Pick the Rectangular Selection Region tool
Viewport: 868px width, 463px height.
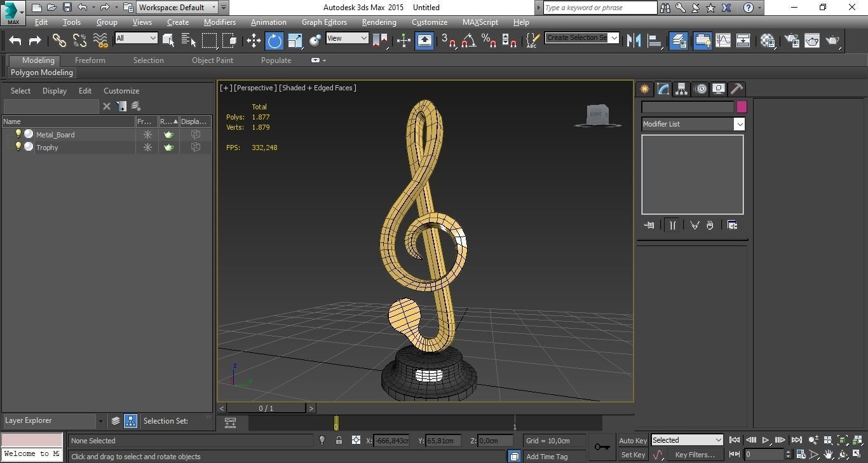209,40
